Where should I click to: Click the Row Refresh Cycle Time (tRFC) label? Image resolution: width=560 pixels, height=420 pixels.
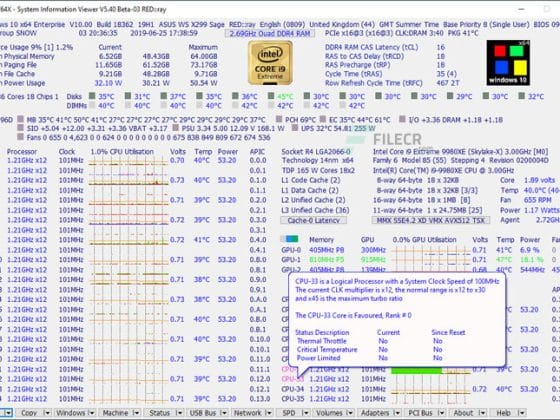click(374, 83)
